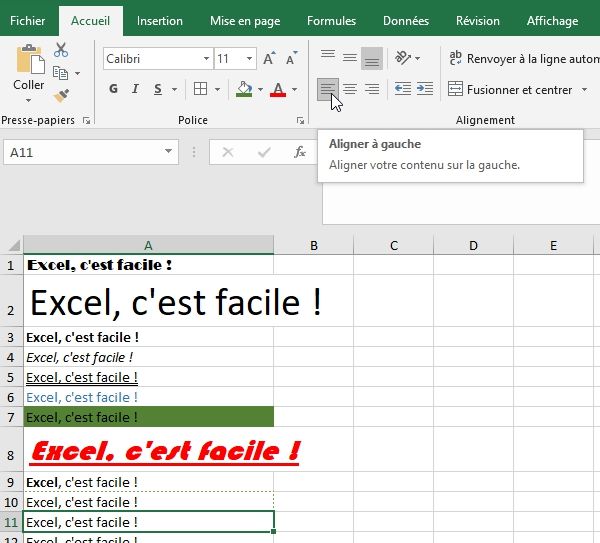The width and height of the screenshot is (600, 543).
Task: Select the Format Painter brush icon
Action: tap(61, 96)
